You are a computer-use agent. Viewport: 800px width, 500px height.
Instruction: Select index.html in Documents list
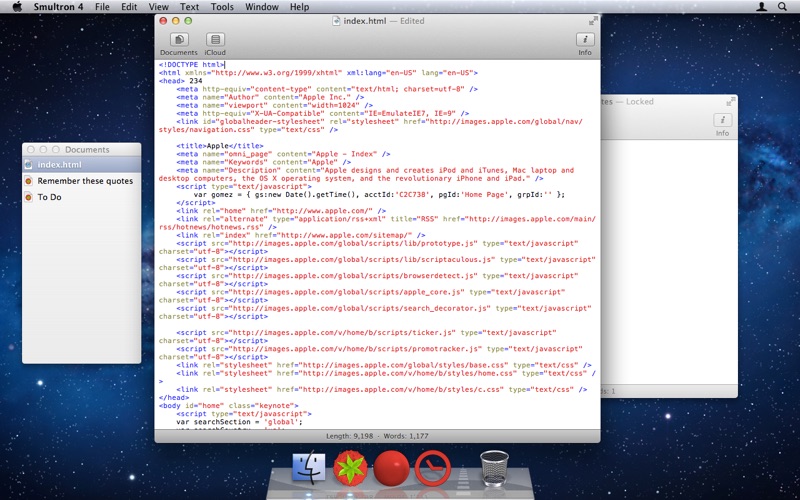pyautogui.click(x=82, y=164)
